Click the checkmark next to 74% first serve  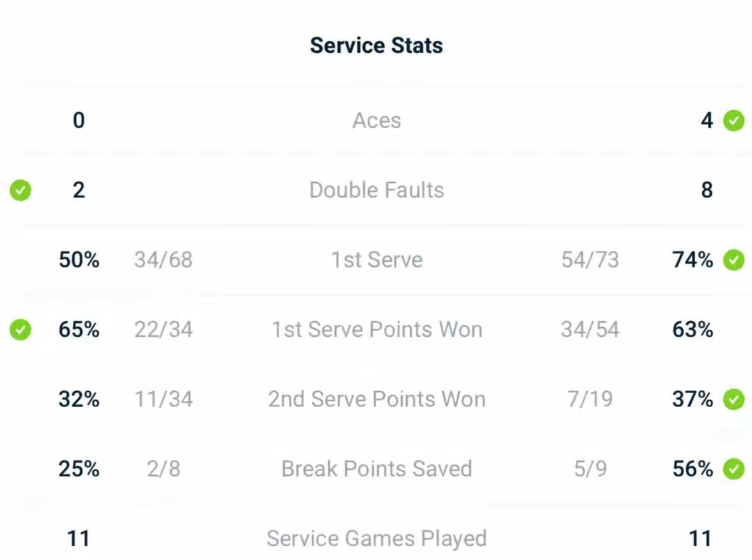(x=733, y=260)
